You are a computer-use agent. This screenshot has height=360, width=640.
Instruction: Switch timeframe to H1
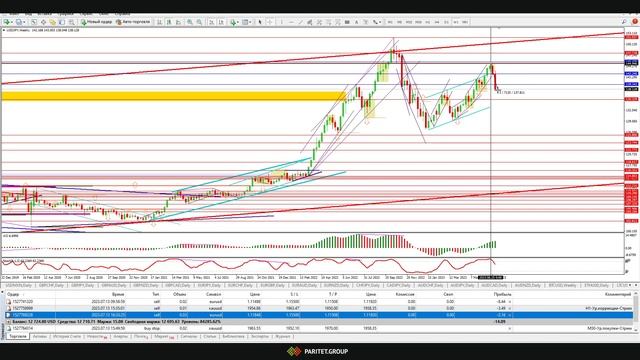coord(427,22)
